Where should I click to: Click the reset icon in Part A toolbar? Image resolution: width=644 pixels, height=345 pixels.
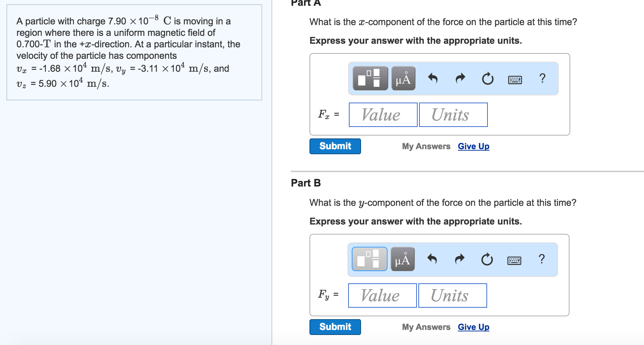[x=487, y=78]
